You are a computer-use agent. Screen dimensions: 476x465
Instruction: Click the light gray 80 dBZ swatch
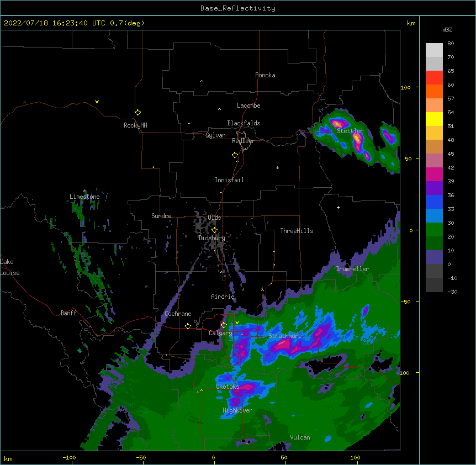(434, 50)
